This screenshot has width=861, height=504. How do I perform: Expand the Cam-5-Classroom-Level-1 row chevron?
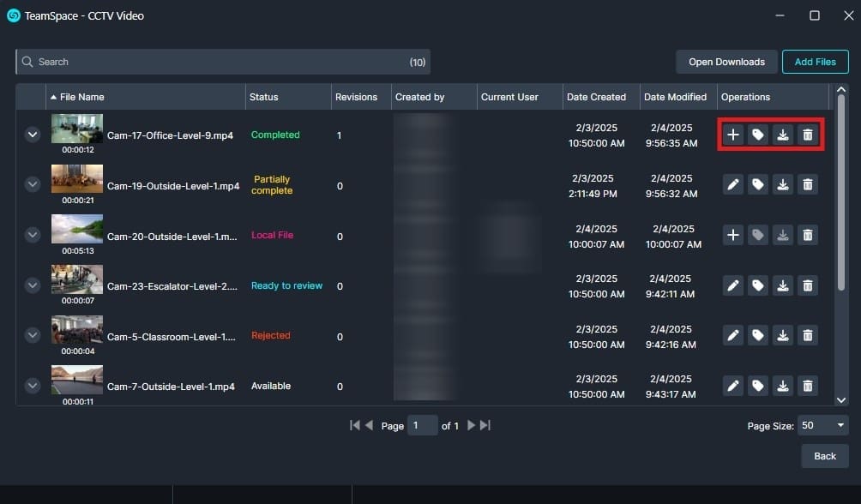[x=33, y=335]
